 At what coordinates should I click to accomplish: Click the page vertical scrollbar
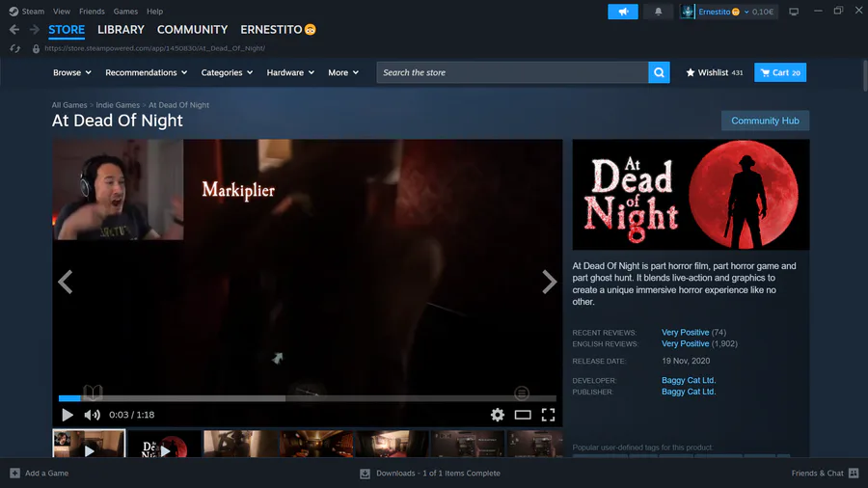pyautogui.click(x=865, y=76)
